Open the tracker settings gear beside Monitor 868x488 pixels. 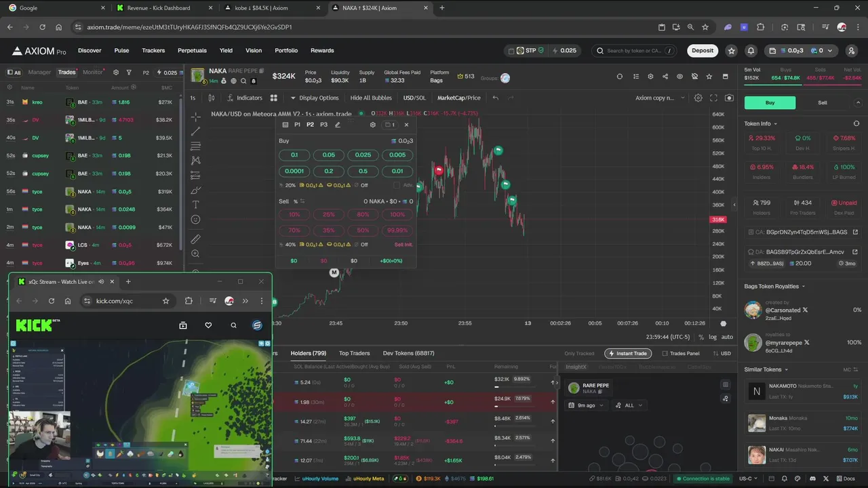tap(116, 73)
